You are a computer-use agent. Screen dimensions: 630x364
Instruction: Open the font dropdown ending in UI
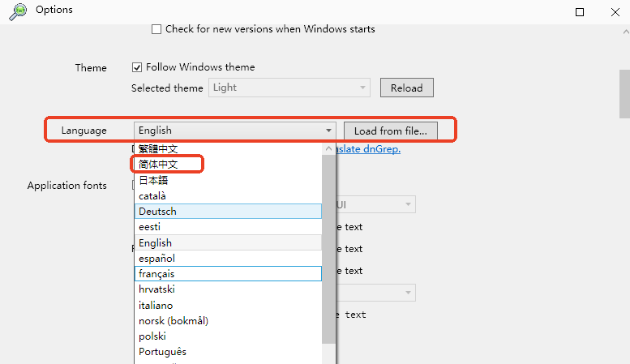point(375,205)
